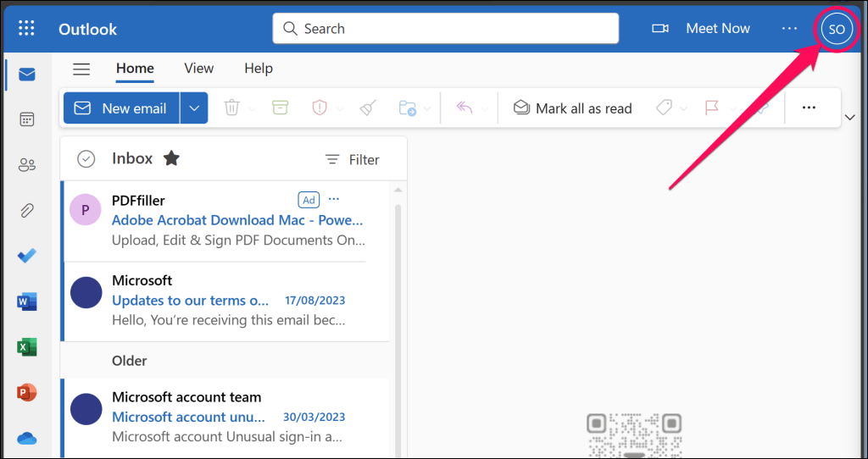Launch Word from the sidebar
868x459 pixels.
[26, 301]
